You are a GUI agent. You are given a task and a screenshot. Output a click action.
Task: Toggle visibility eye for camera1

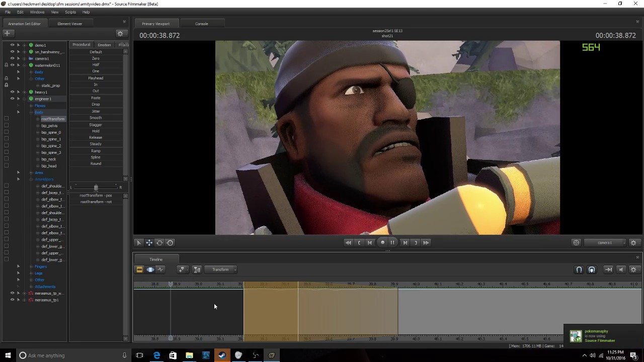13,58
